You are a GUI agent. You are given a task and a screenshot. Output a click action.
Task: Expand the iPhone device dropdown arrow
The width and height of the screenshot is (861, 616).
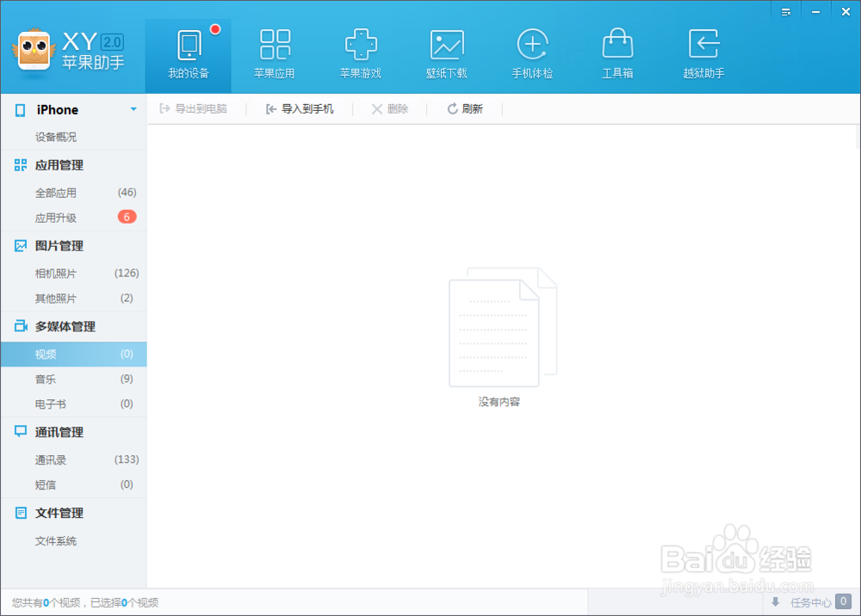(x=133, y=109)
